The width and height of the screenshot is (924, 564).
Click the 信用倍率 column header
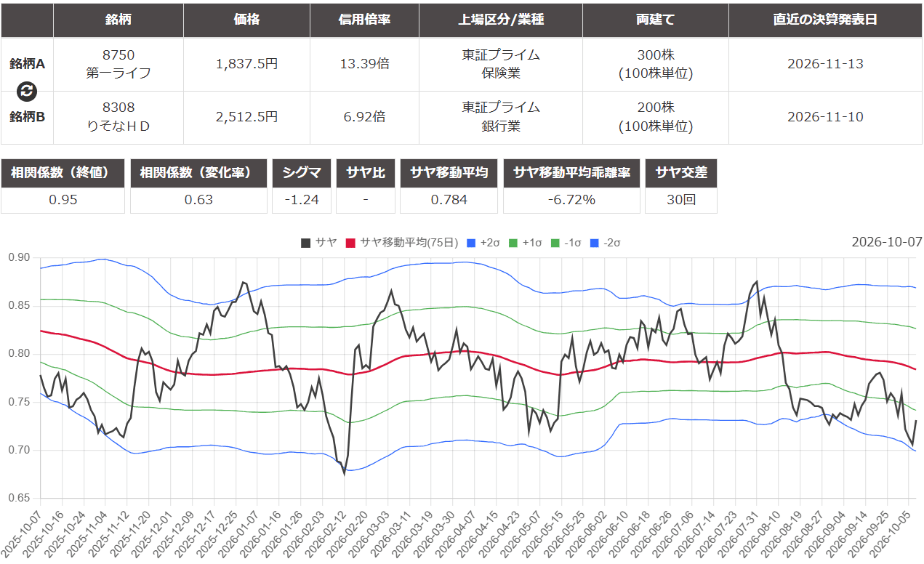[364, 20]
